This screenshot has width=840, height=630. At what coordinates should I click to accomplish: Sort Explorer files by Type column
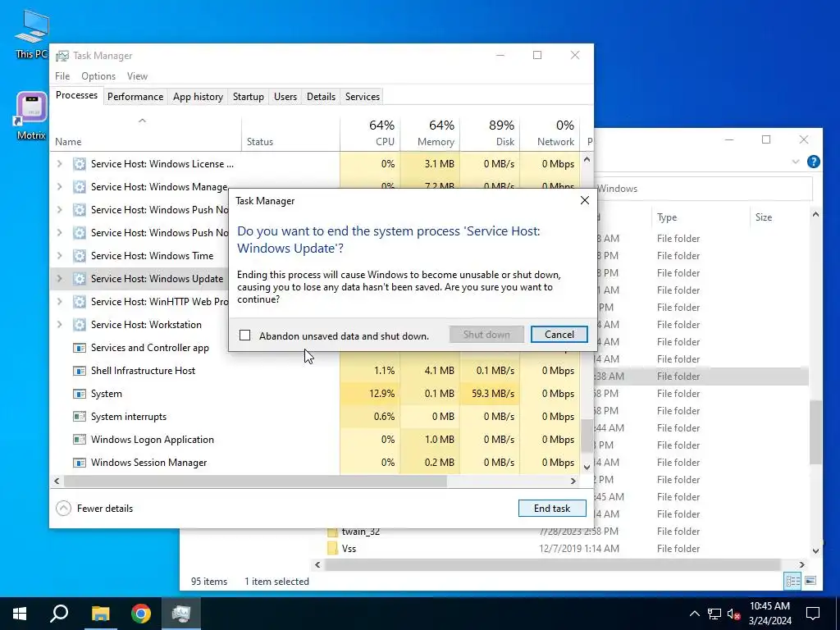coord(700,217)
